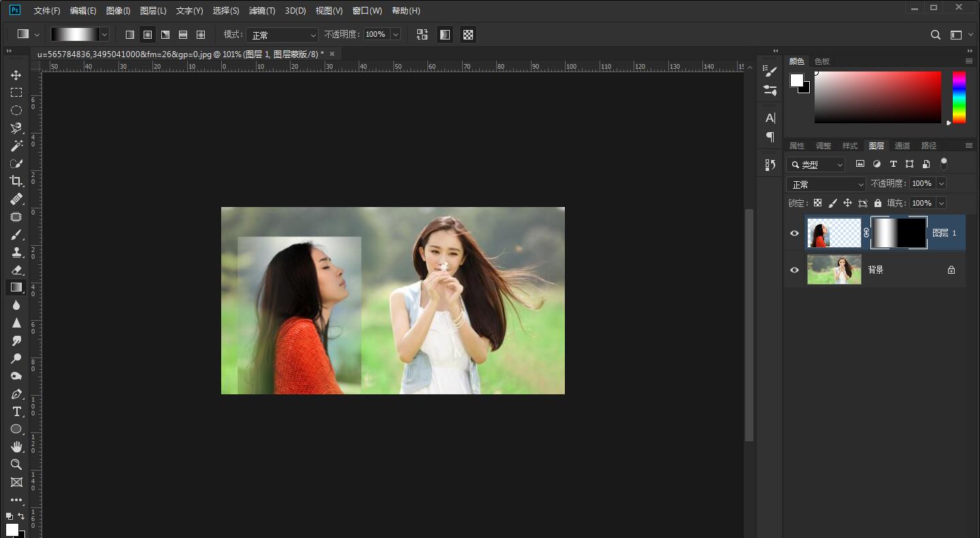980x538 pixels.
Task: Toggle Transparency gradient option
Action: [x=468, y=35]
